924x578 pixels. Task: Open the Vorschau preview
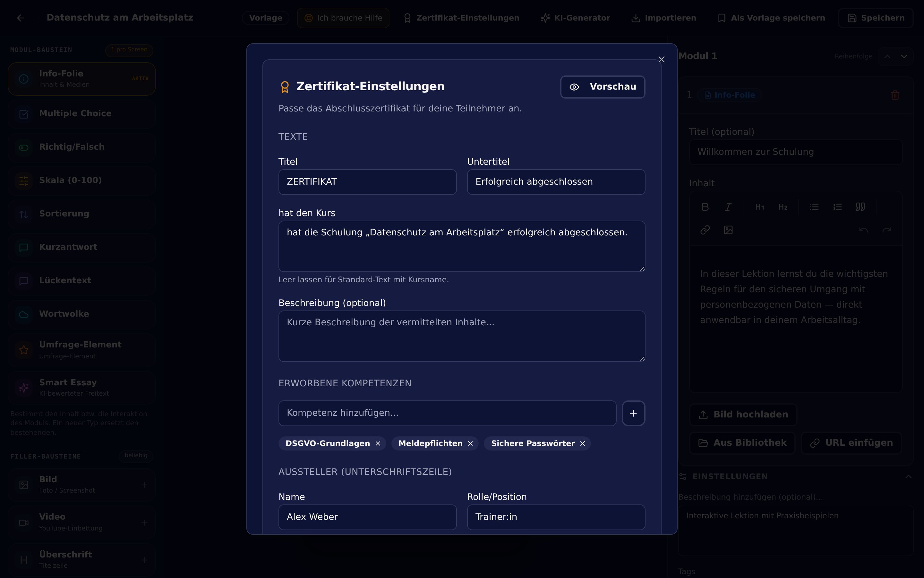point(603,87)
